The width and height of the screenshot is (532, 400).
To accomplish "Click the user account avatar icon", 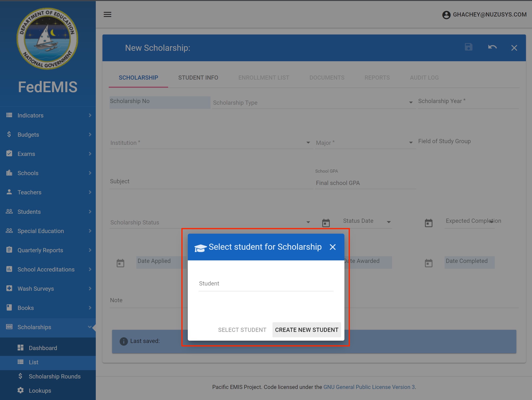I will coord(446,15).
